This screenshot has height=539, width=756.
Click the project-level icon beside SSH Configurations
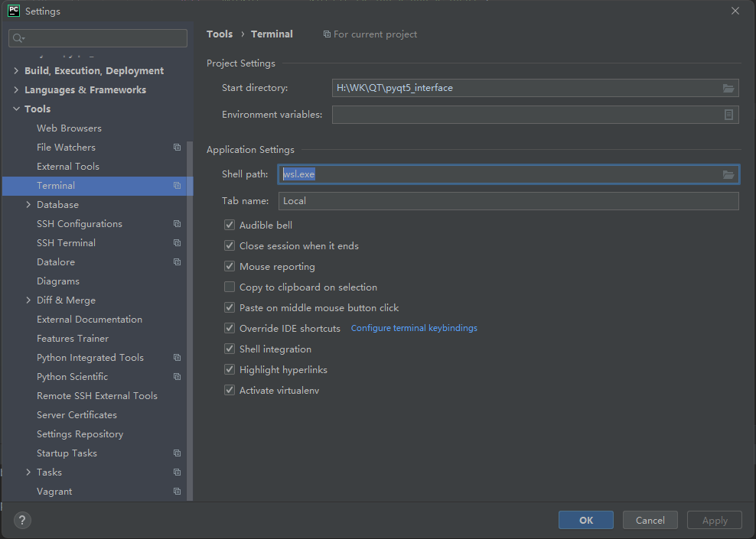pyautogui.click(x=177, y=224)
